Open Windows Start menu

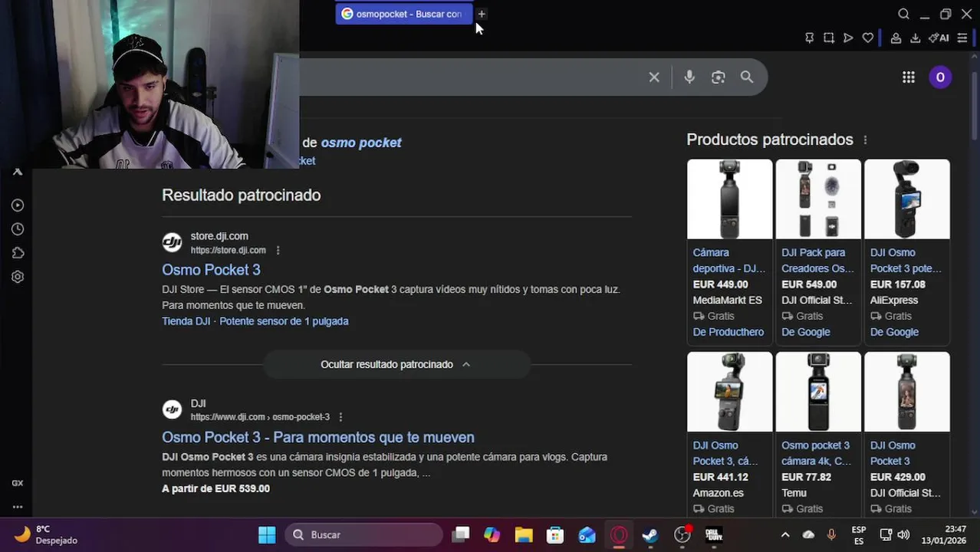(x=267, y=534)
